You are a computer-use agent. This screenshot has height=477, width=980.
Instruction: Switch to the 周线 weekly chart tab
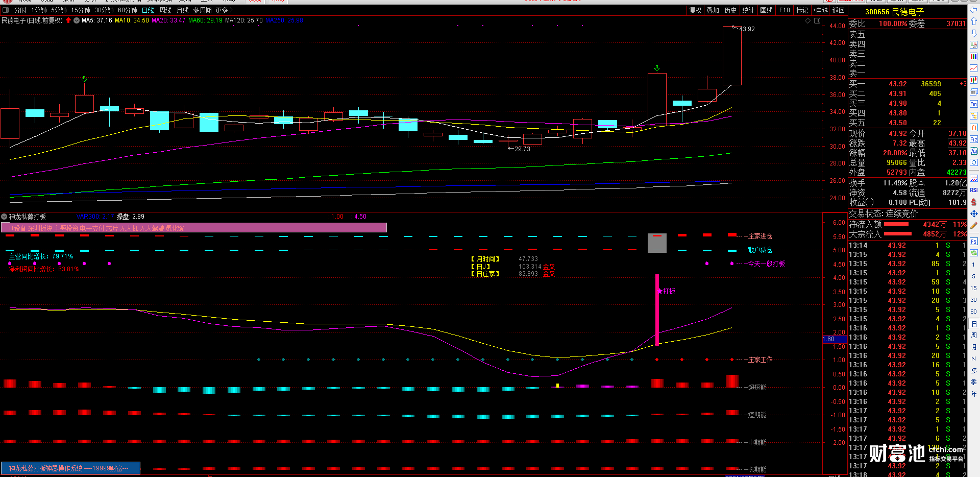pos(165,10)
